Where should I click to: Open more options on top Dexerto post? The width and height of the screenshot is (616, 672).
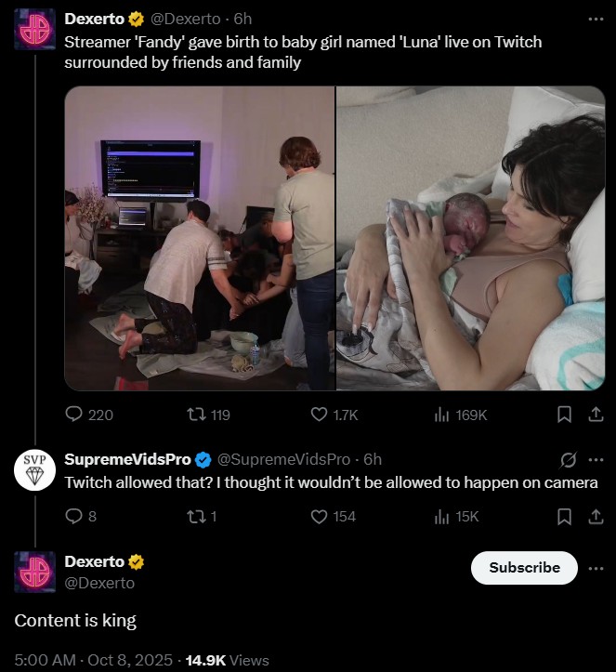point(596,19)
